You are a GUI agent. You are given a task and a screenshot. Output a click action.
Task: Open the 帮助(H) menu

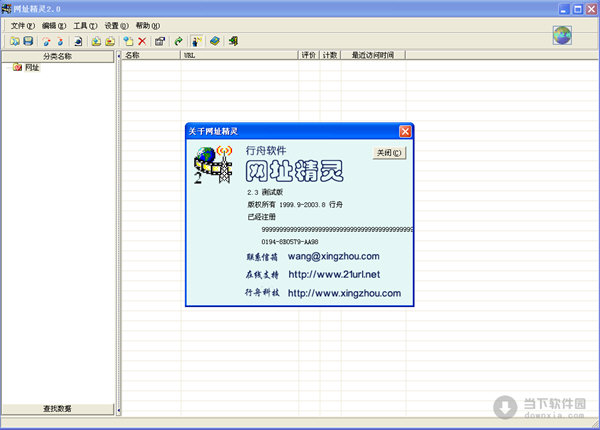click(x=148, y=26)
